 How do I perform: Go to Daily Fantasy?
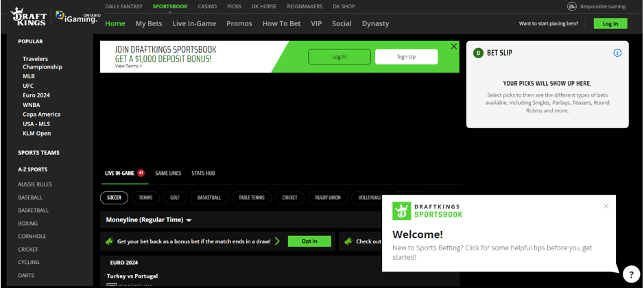click(124, 7)
